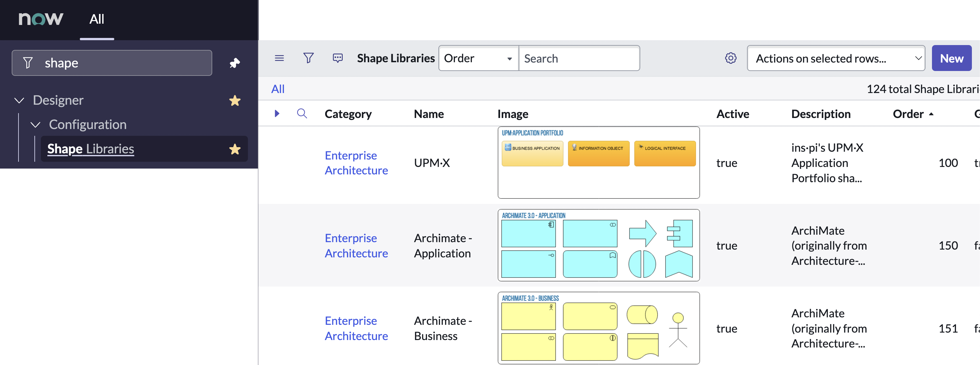Image resolution: width=980 pixels, height=365 pixels.
Task: Pin the navigation menu with pushpin icon
Action: tap(235, 63)
